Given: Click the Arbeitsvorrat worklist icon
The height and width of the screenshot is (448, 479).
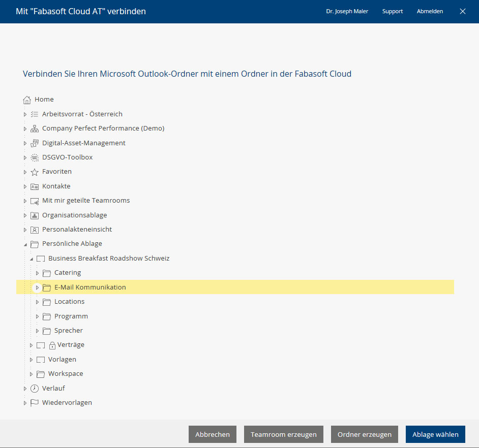Looking at the screenshot, I should (x=35, y=114).
